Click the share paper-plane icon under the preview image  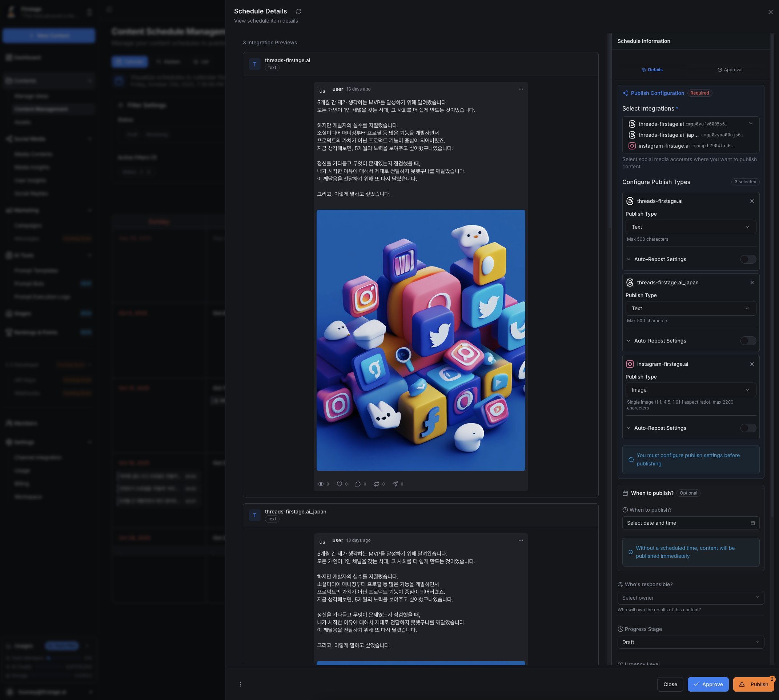click(x=395, y=484)
